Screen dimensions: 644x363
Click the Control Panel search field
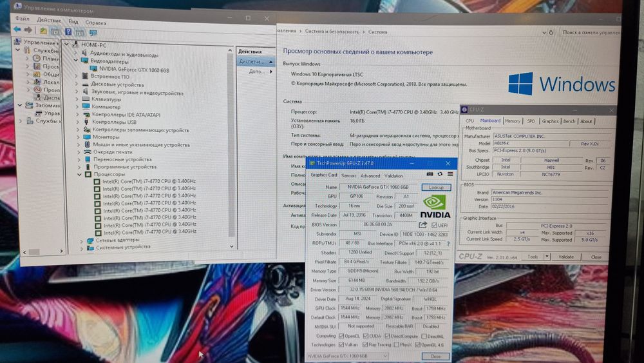pos(590,32)
